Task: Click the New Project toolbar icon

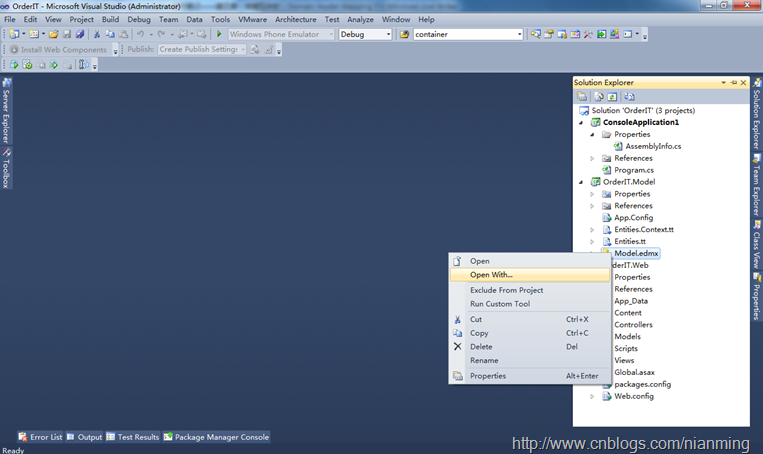Action: pyautogui.click(x=14, y=34)
